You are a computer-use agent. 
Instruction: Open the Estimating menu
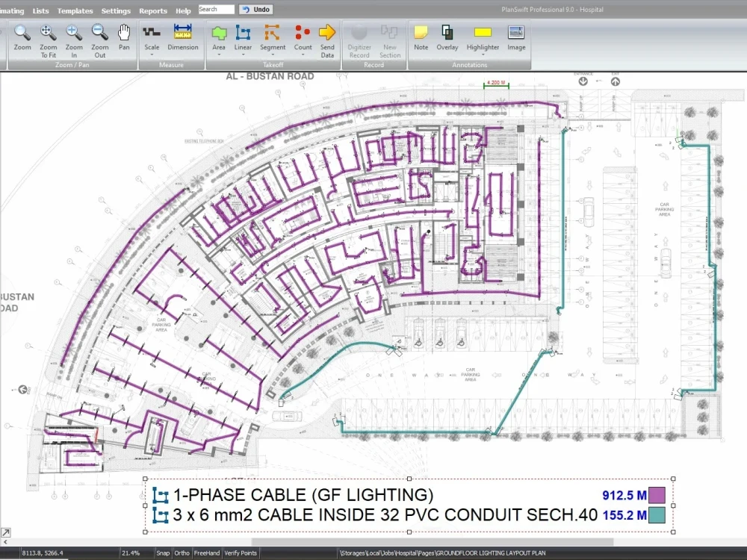click(x=12, y=10)
